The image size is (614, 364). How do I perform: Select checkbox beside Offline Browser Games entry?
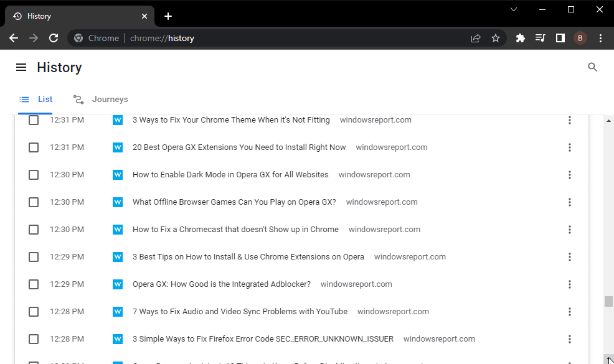34,202
